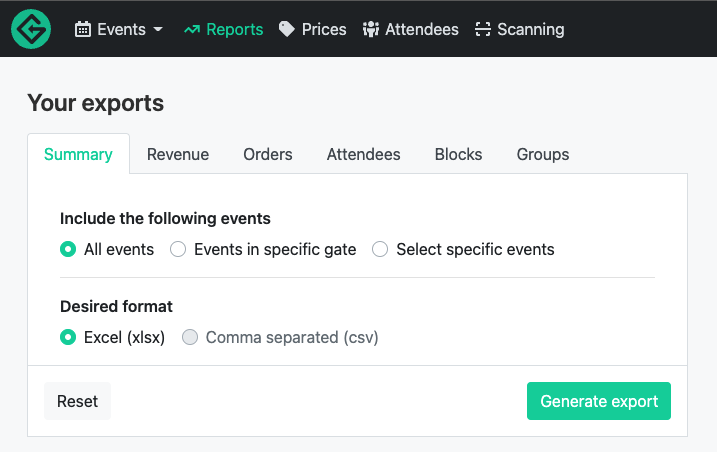The width and height of the screenshot is (717, 452).
Task: Switch to the Orders tab
Action: pos(268,154)
